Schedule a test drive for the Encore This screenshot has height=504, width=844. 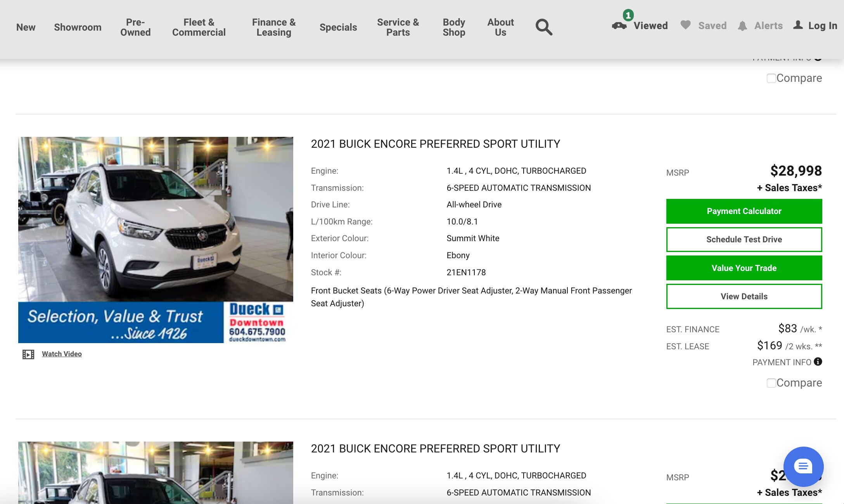pyautogui.click(x=744, y=240)
